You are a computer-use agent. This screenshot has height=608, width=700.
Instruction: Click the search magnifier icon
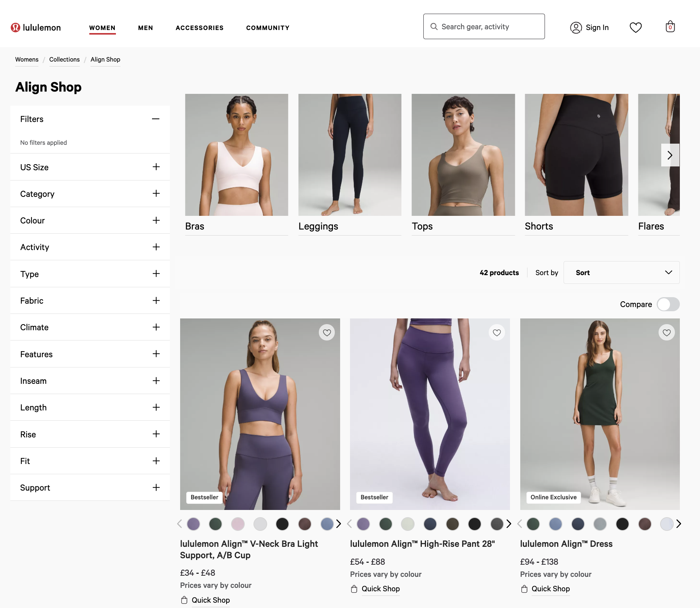click(434, 27)
